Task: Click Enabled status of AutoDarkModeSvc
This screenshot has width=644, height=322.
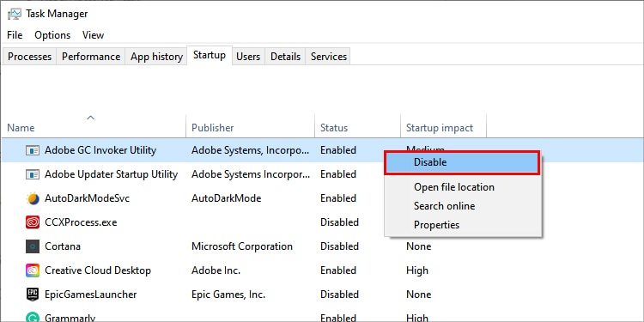Action: click(338, 198)
